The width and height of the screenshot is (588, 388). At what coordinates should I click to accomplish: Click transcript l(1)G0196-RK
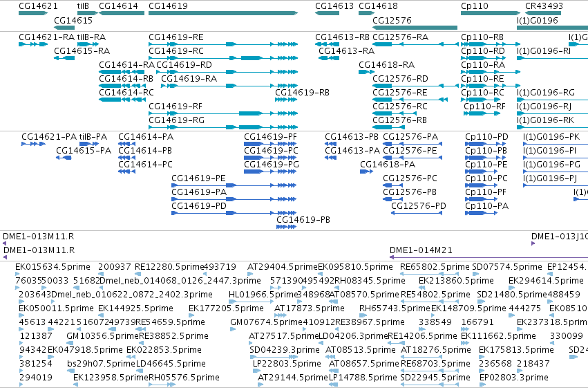545,120
